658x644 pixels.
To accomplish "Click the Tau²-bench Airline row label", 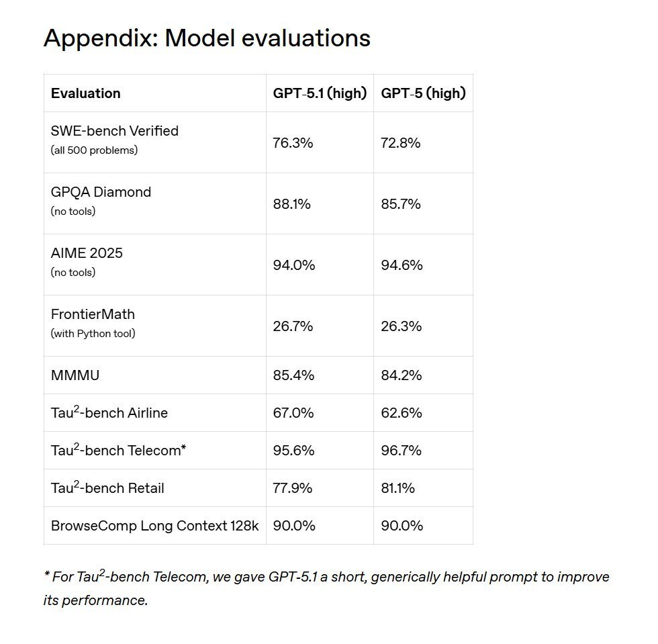I will point(109,412).
